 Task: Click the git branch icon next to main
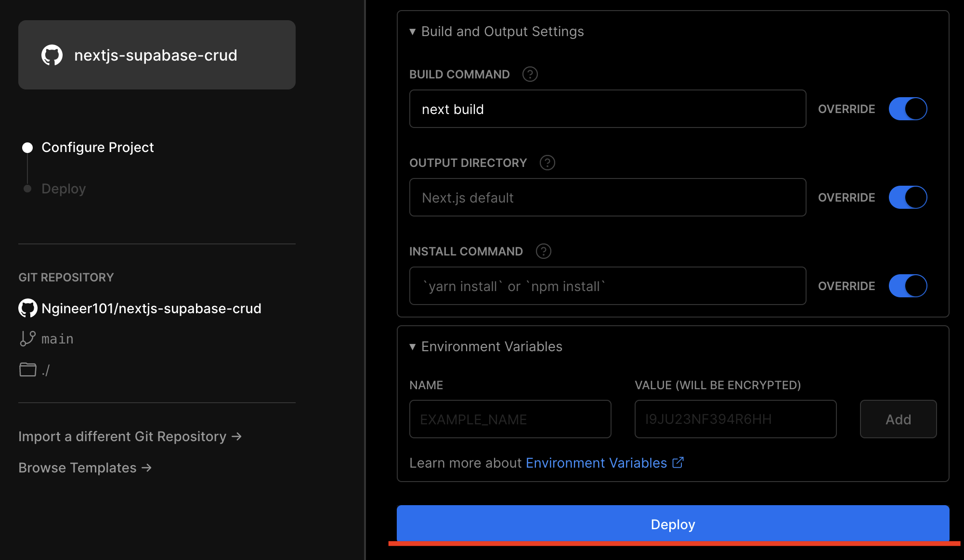coord(27,339)
